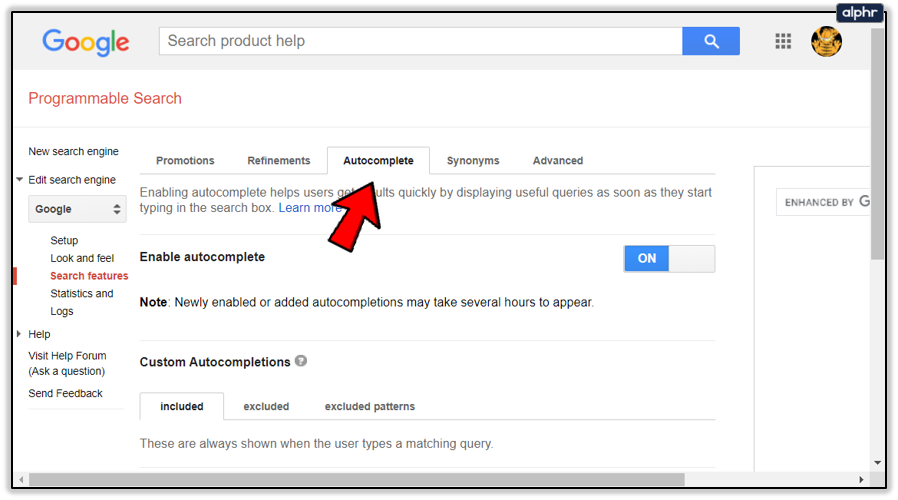Screen dimensions: 898x500
Task: Collapse the Edit search engine section
Action: tap(19, 180)
